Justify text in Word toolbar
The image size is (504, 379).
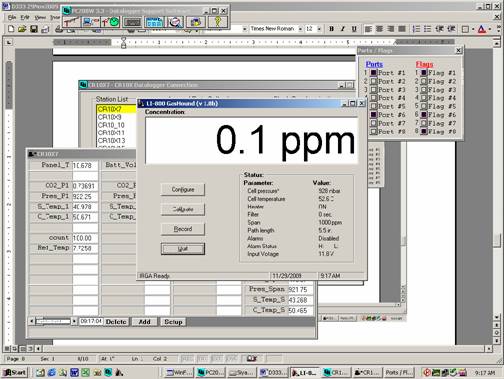point(402,29)
